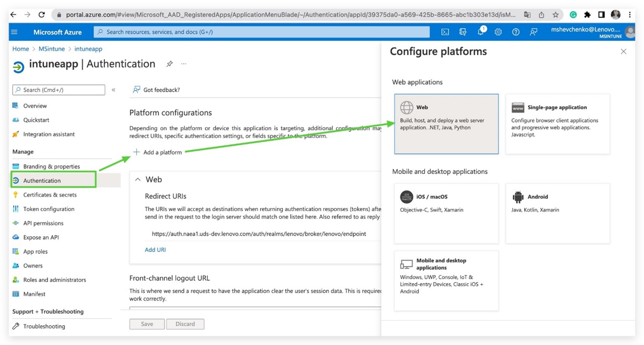Open browser three-dot menu

pyautogui.click(x=630, y=15)
